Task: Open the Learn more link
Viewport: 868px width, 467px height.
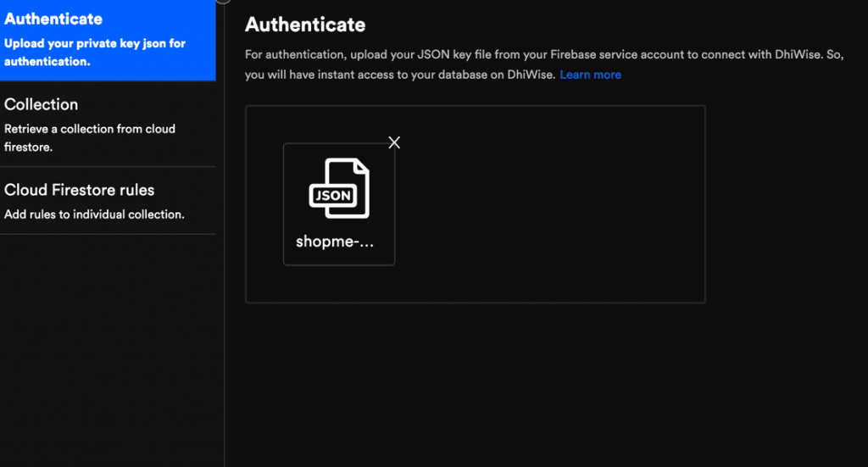Action: pos(590,75)
